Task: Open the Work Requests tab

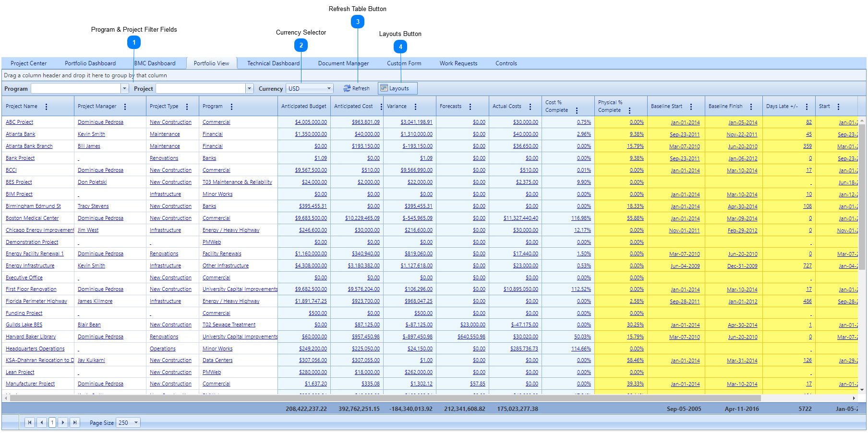Action: (458, 63)
